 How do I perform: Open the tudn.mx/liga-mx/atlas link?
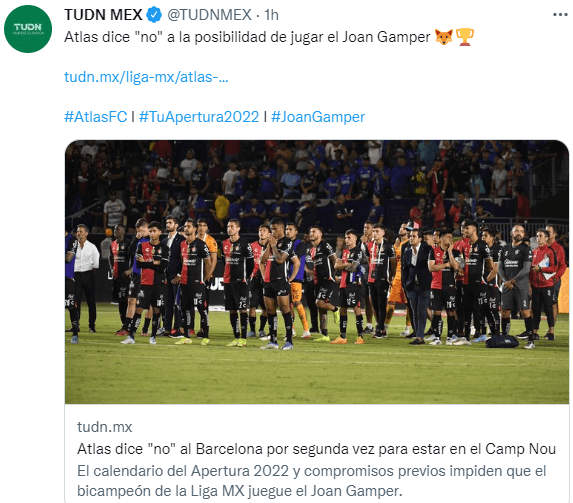click(146, 77)
